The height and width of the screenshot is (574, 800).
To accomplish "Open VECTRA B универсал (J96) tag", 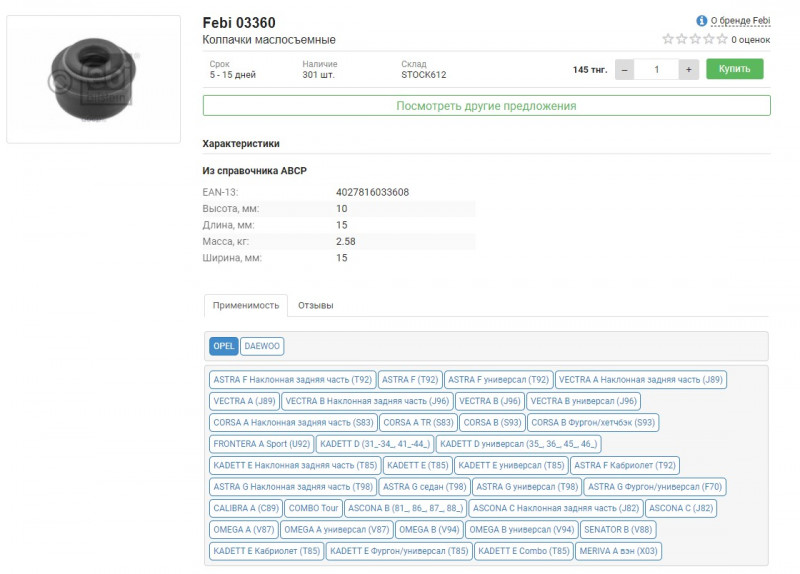I will click(584, 401).
